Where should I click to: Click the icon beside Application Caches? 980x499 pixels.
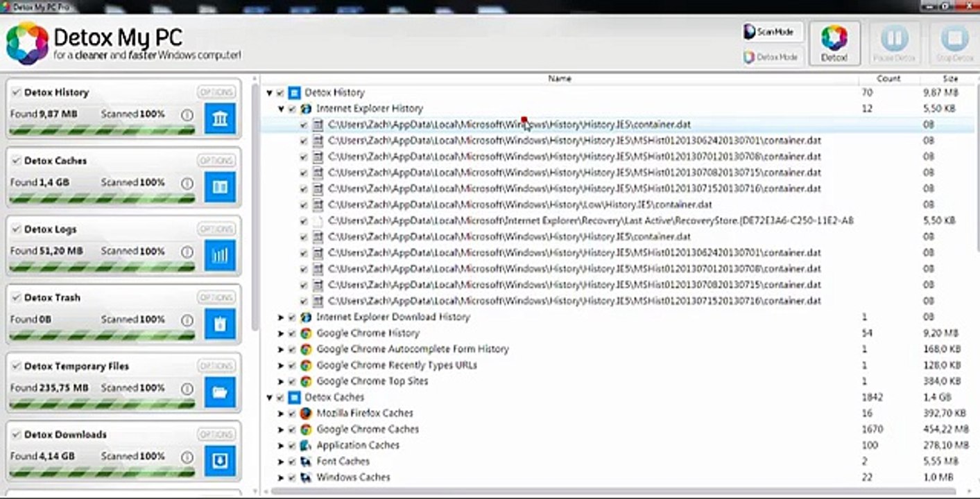click(306, 446)
